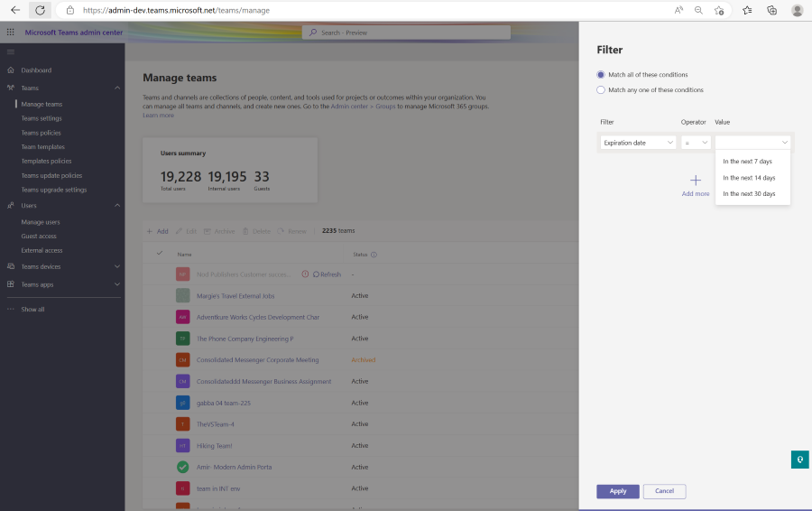Viewport: 812px width, 511px height.
Task: Toggle the select-all checkmark in table header
Action: click(x=160, y=253)
